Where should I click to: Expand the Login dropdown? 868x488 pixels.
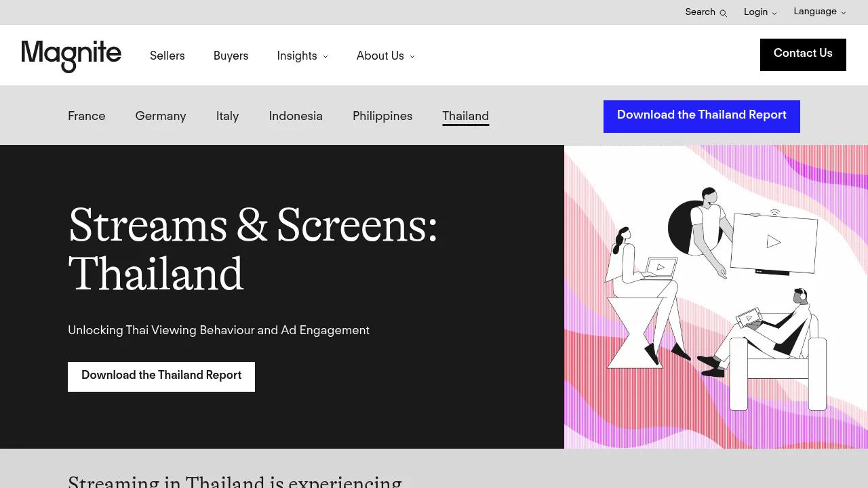[760, 12]
